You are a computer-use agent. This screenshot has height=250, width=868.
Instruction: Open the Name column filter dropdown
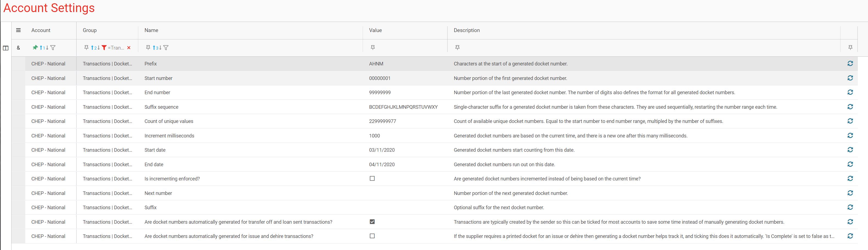click(x=166, y=47)
